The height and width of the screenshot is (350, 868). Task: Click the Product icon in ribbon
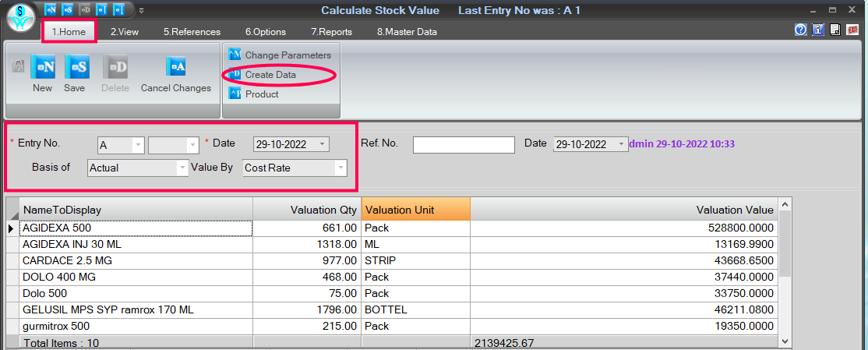coord(235,94)
